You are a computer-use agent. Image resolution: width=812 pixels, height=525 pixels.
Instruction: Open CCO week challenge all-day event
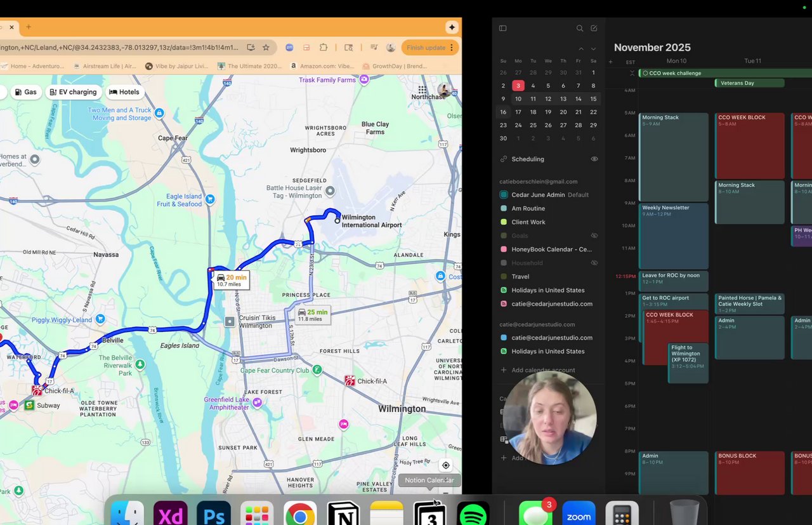pos(725,73)
